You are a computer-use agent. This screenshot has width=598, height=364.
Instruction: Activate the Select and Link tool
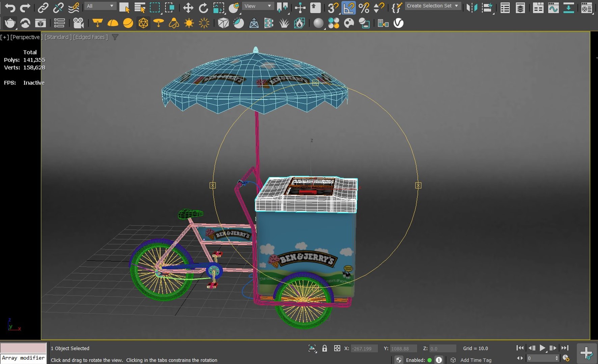click(x=43, y=7)
